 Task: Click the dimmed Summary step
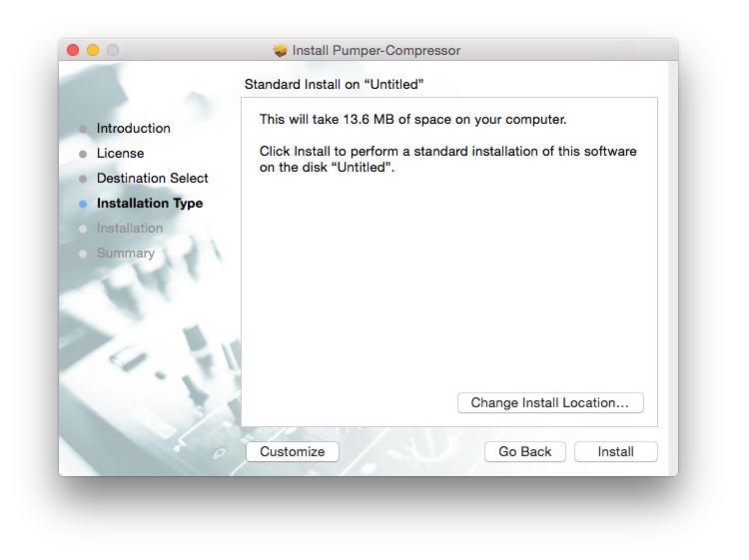(126, 253)
